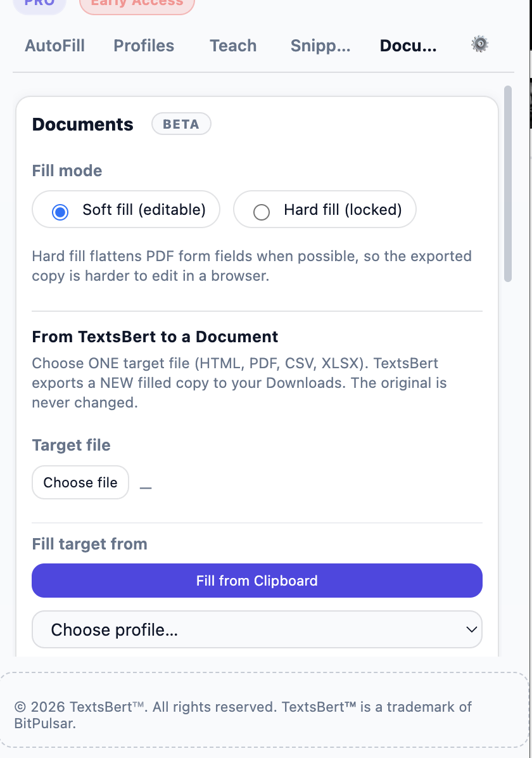Go to the Teach tab

[233, 46]
